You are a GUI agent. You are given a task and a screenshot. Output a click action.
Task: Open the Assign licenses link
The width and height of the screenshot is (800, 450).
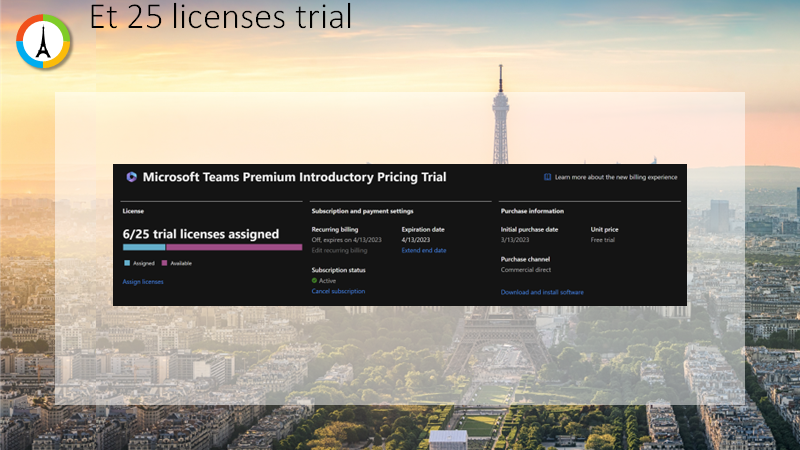click(143, 282)
